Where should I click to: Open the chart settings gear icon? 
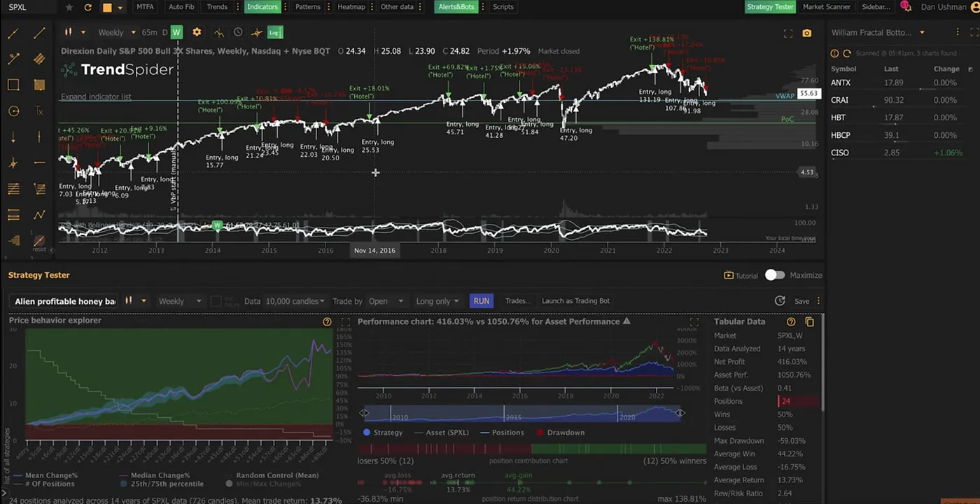tap(197, 32)
